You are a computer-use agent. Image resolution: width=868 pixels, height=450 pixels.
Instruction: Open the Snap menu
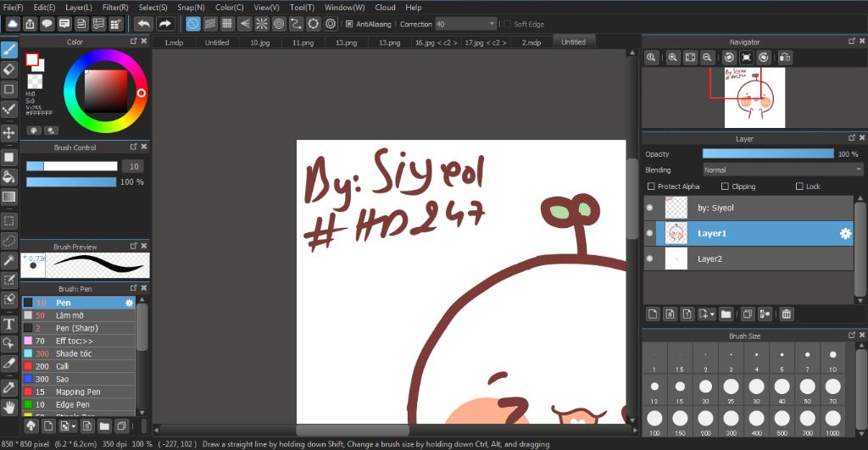[x=191, y=7]
